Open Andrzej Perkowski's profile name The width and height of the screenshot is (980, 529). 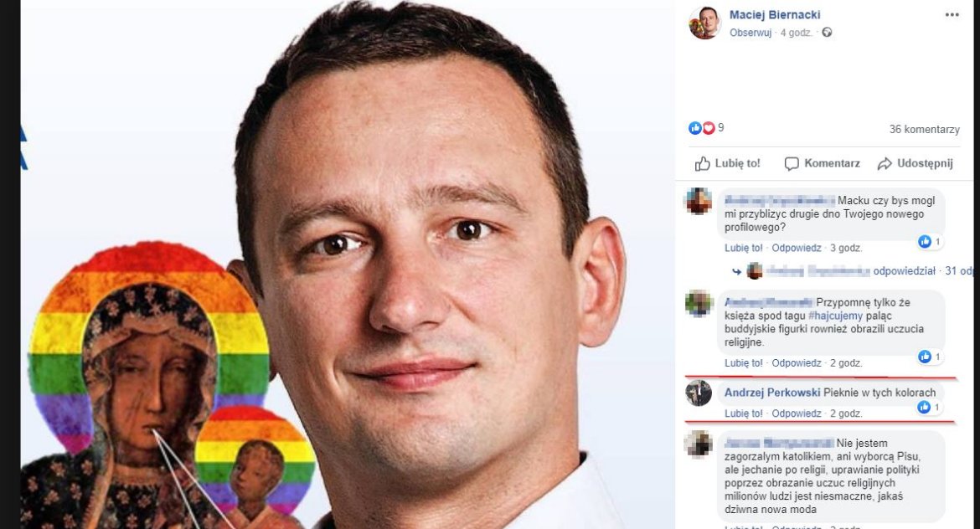[x=772, y=393]
